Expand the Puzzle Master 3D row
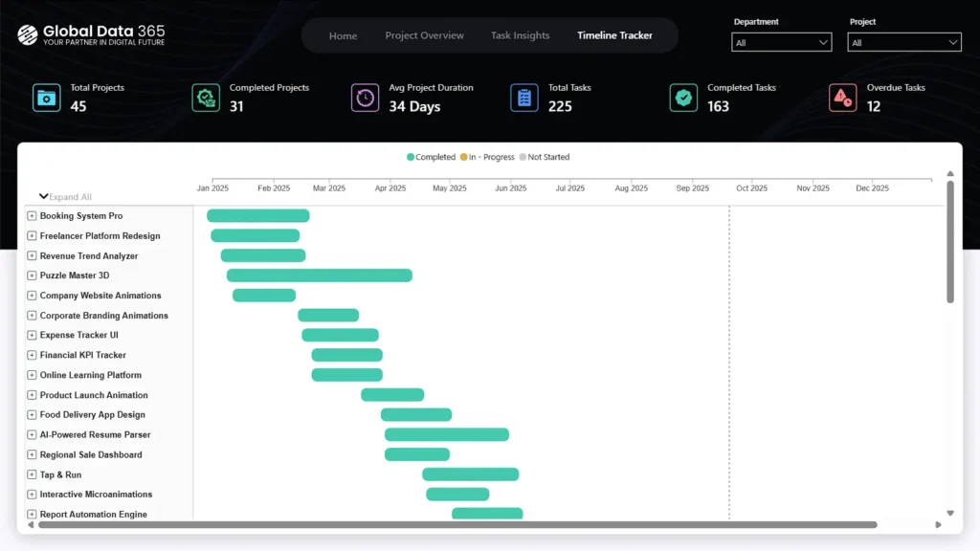Screen dimensions: 980x551 32,275
